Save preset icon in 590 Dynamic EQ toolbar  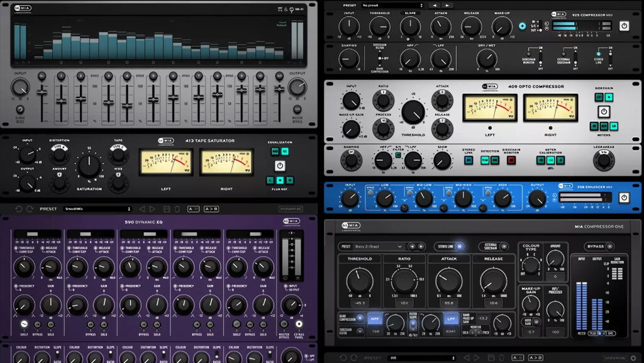coord(166,209)
